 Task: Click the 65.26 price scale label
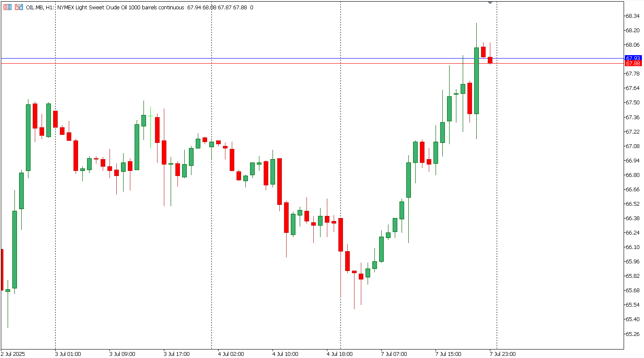tap(633, 334)
